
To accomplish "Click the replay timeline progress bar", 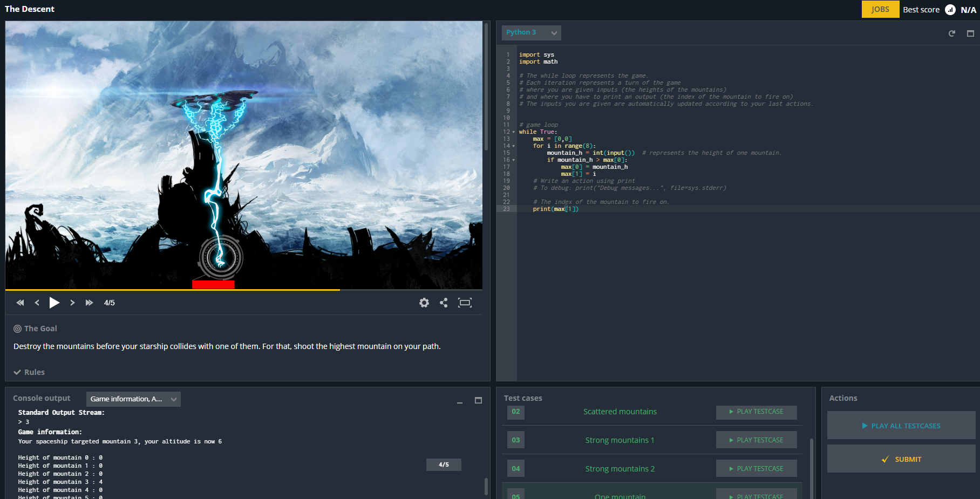I will coord(244,290).
